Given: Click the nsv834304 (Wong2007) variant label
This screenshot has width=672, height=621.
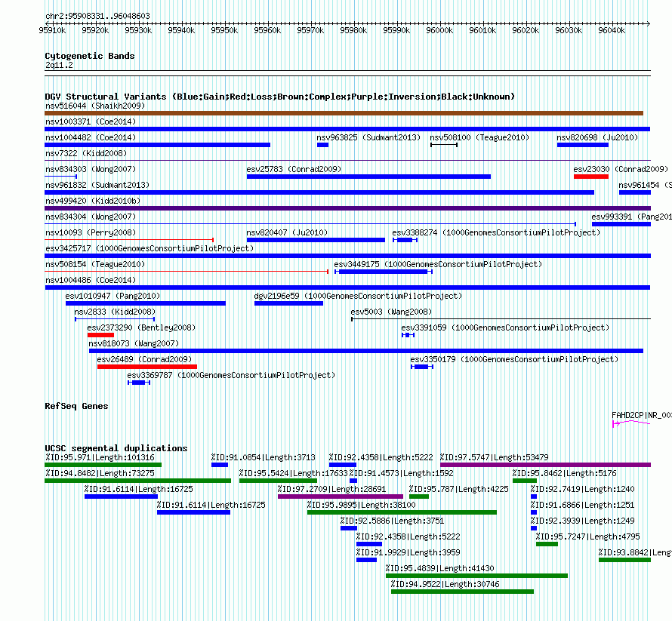Looking at the screenshot, I should tap(91, 217).
